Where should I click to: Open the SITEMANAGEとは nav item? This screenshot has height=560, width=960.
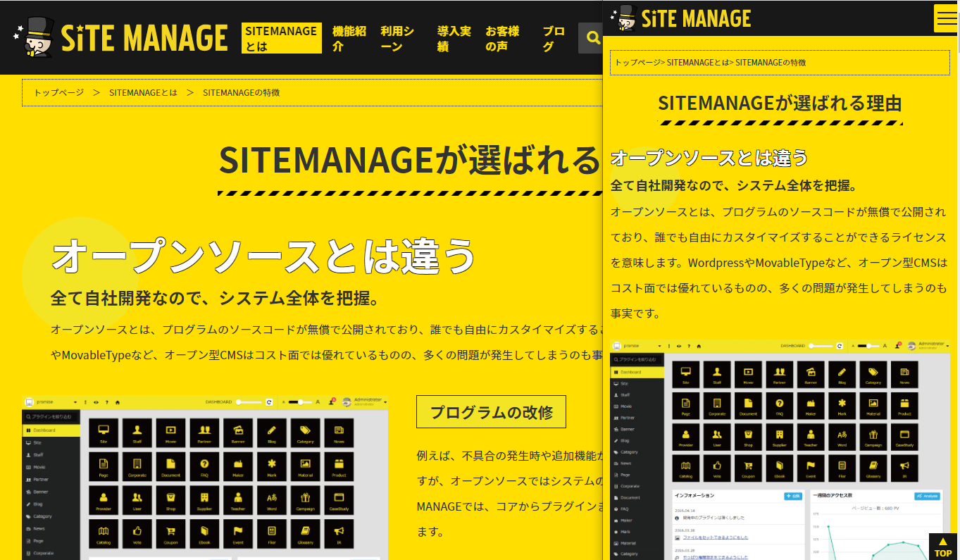(x=281, y=38)
